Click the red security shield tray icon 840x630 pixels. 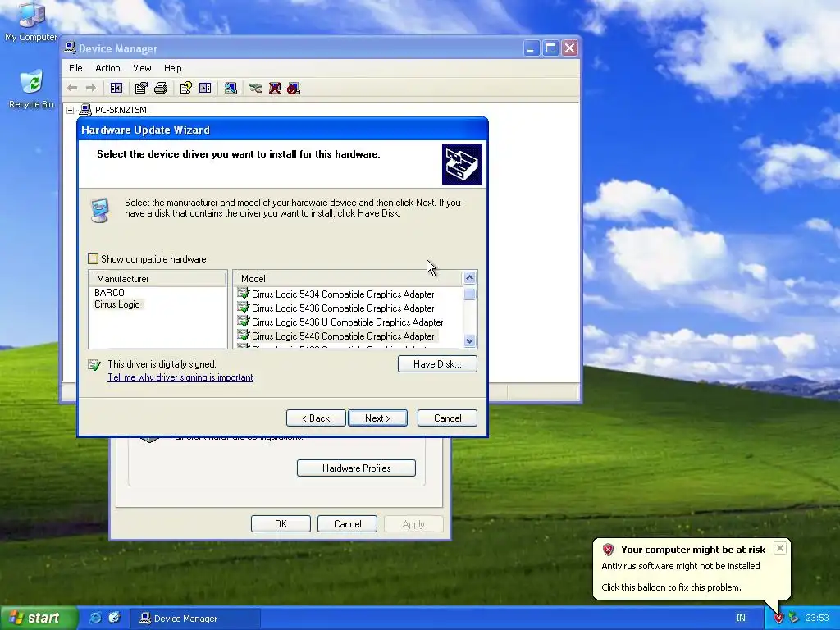tap(778, 619)
